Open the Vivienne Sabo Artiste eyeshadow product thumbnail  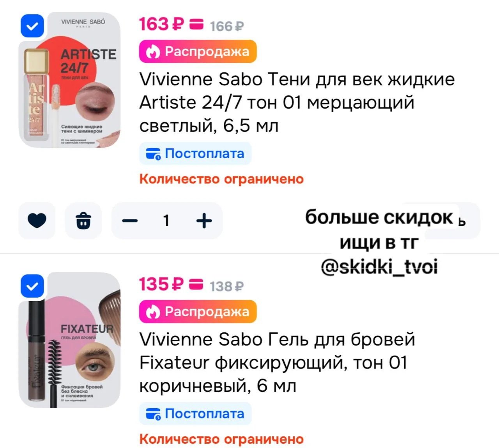[70, 80]
